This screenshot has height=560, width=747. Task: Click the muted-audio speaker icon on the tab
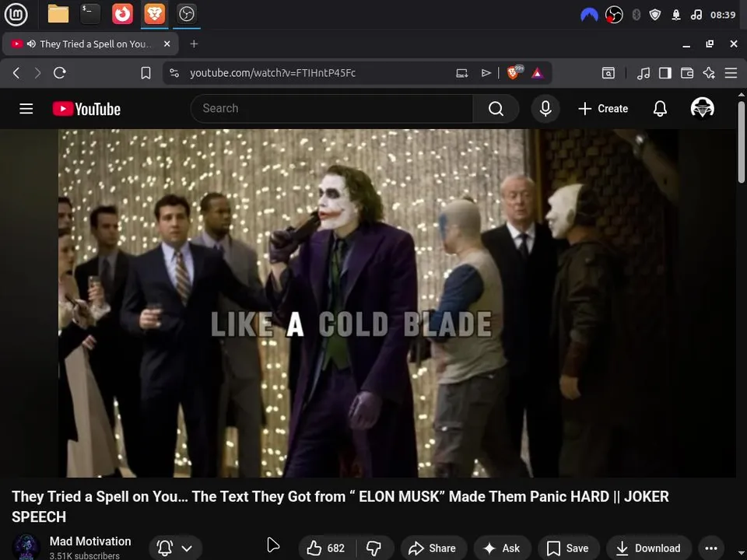(31, 44)
